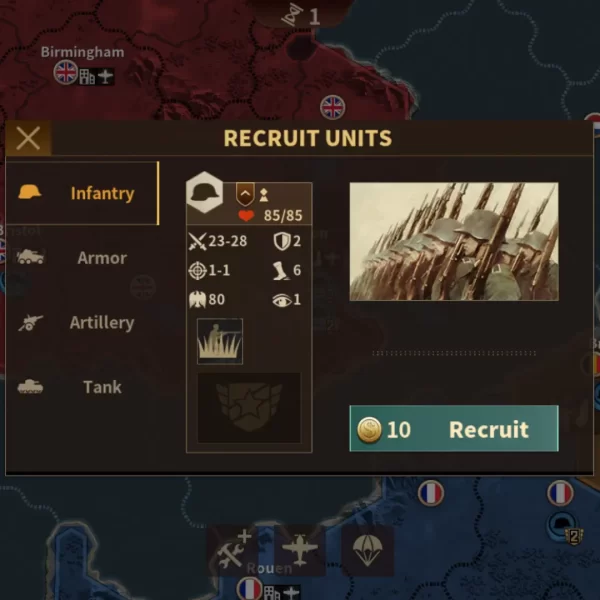View the marching soldiers unit image
Viewport: 600px width, 600px height.
pos(454,241)
